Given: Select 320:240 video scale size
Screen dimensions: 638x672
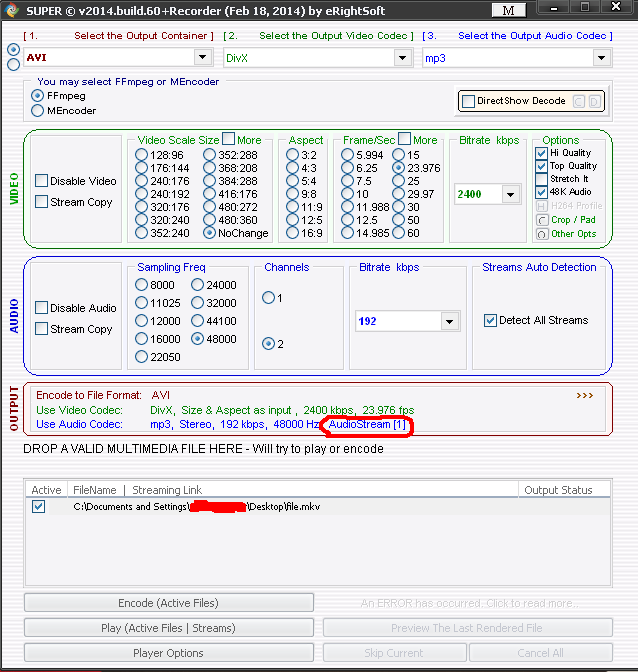Looking at the screenshot, I should (x=141, y=220).
